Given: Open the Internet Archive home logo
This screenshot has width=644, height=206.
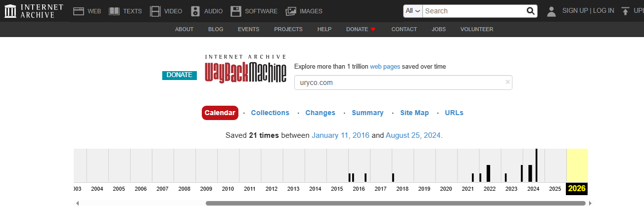Looking at the screenshot, I should 34,10.
